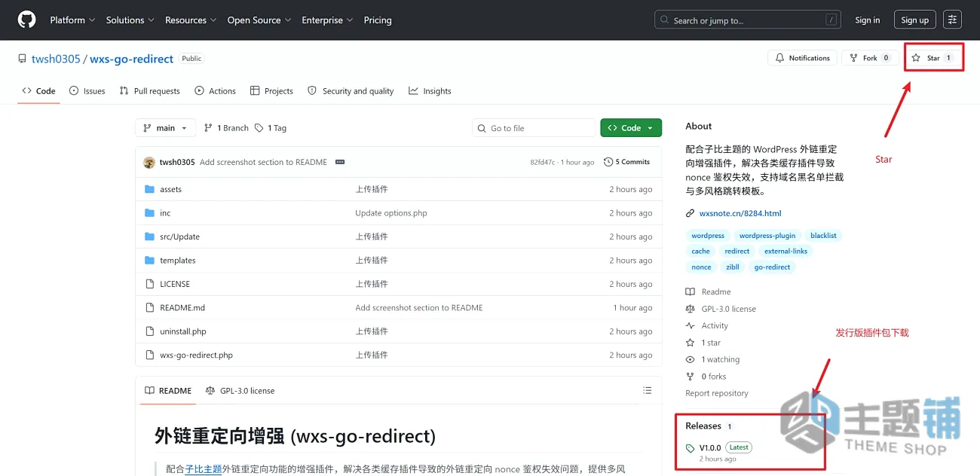The height and width of the screenshot is (476, 980).
Task: Click the cache topic tag
Action: coord(700,252)
